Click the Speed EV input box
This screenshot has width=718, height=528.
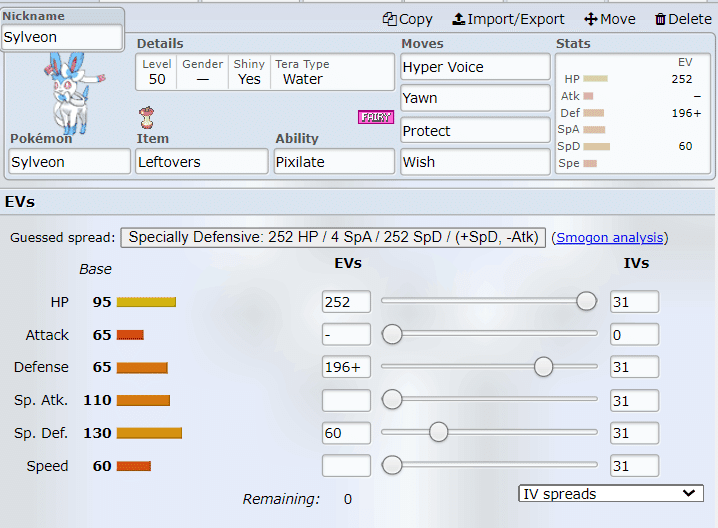(346, 466)
